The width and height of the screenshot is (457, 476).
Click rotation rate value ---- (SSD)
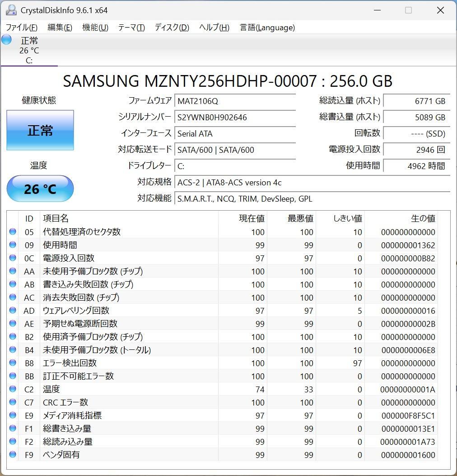click(417, 133)
